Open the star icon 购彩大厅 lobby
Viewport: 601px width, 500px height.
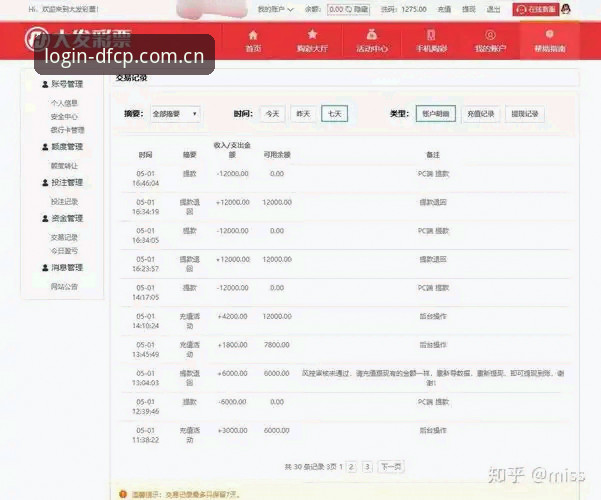point(312,35)
